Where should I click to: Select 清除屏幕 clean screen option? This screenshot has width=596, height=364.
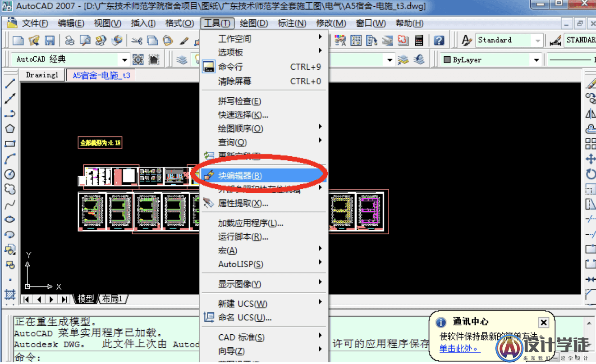(264, 82)
